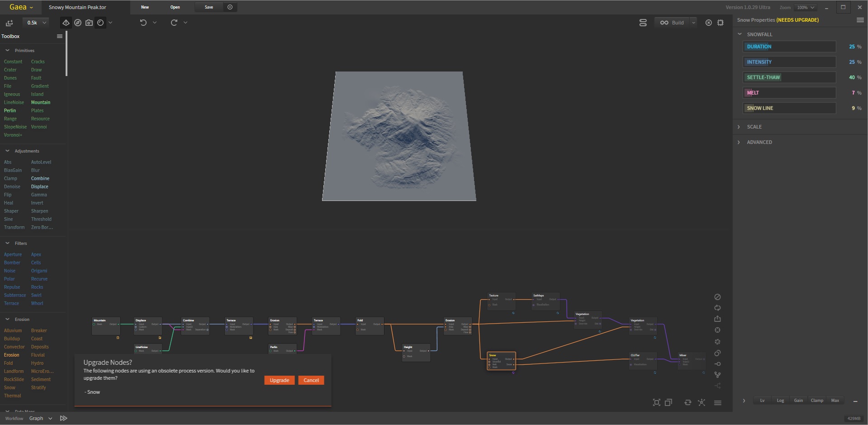Select the 3D terrain view mode icon

[x=66, y=23]
